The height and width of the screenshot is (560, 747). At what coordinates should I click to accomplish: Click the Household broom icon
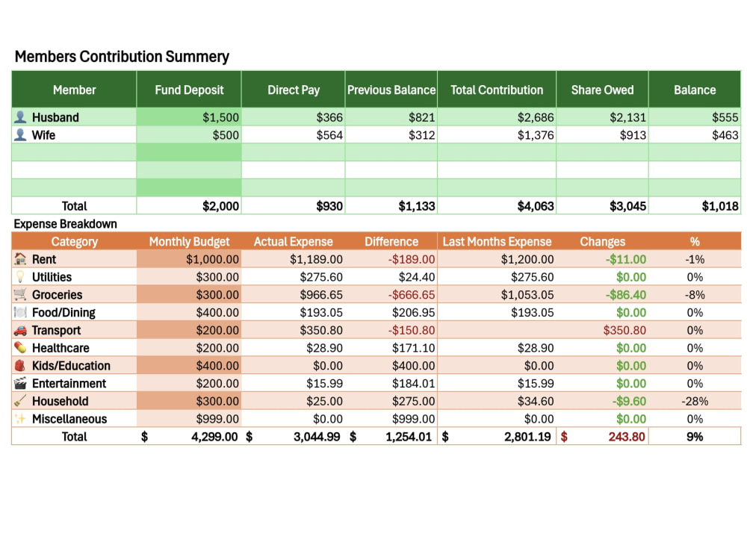(x=20, y=401)
